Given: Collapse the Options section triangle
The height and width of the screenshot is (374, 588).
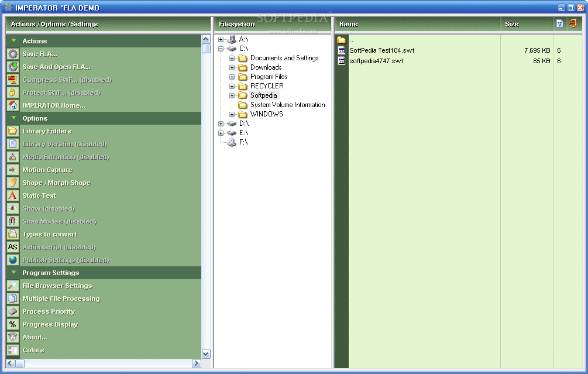Looking at the screenshot, I should [14, 118].
